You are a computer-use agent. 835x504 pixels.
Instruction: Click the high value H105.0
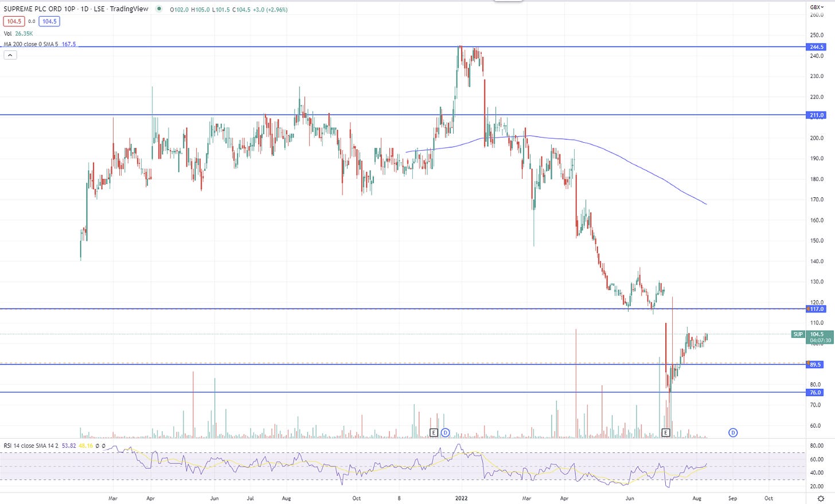coord(201,10)
